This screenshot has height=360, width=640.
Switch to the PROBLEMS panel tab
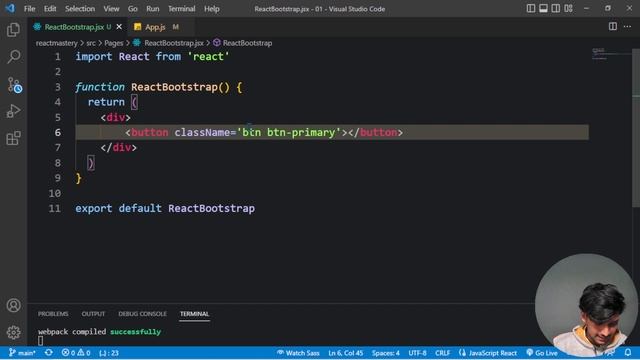[x=53, y=314]
